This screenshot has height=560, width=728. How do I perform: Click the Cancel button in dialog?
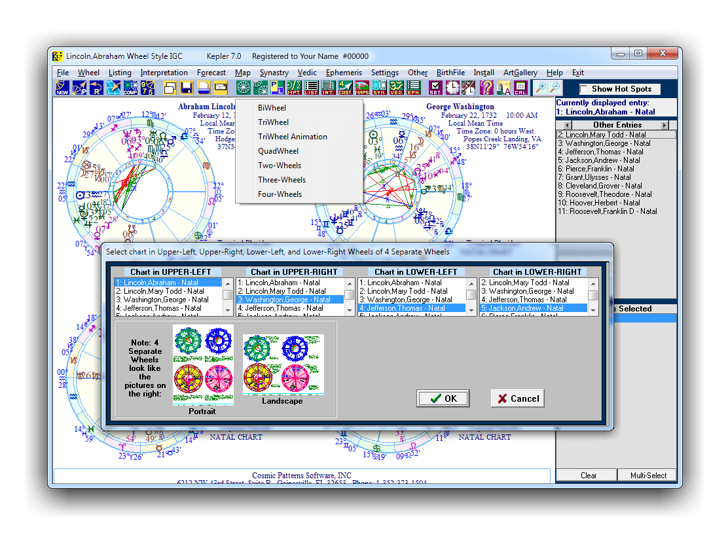[518, 398]
